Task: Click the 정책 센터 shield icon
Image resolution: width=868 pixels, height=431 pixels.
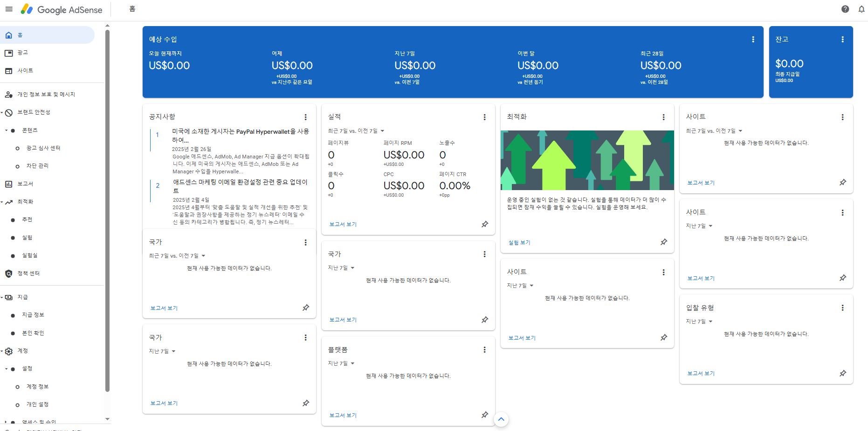Action: pyautogui.click(x=8, y=274)
